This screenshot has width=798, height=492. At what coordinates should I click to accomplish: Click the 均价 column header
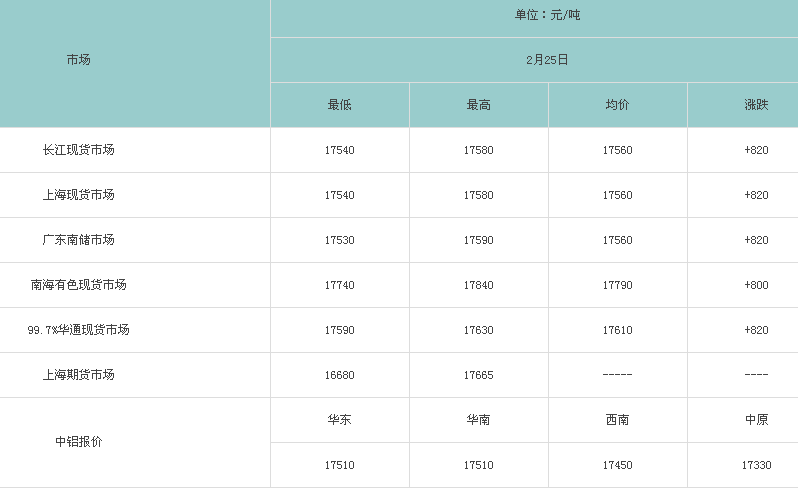[x=617, y=105]
